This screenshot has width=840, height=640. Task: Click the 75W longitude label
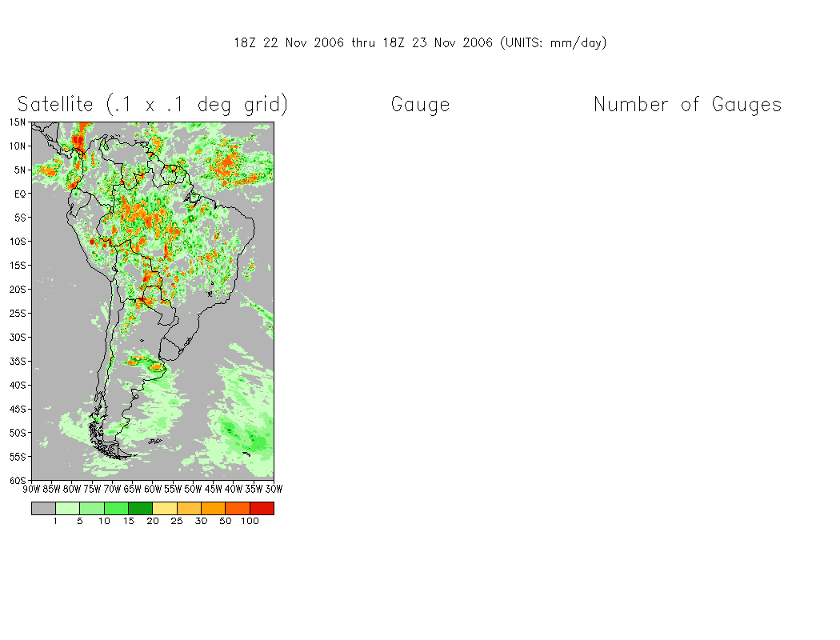(92, 489)
